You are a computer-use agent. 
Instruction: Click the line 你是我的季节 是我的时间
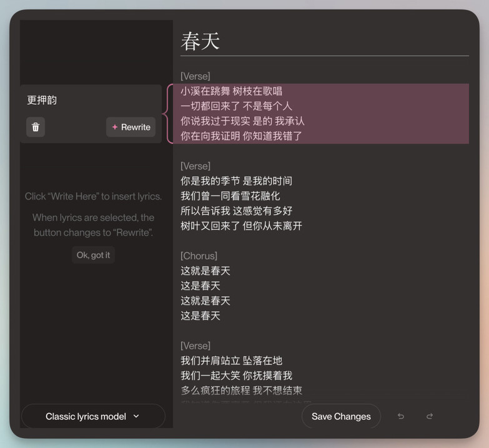pos(237,181)
